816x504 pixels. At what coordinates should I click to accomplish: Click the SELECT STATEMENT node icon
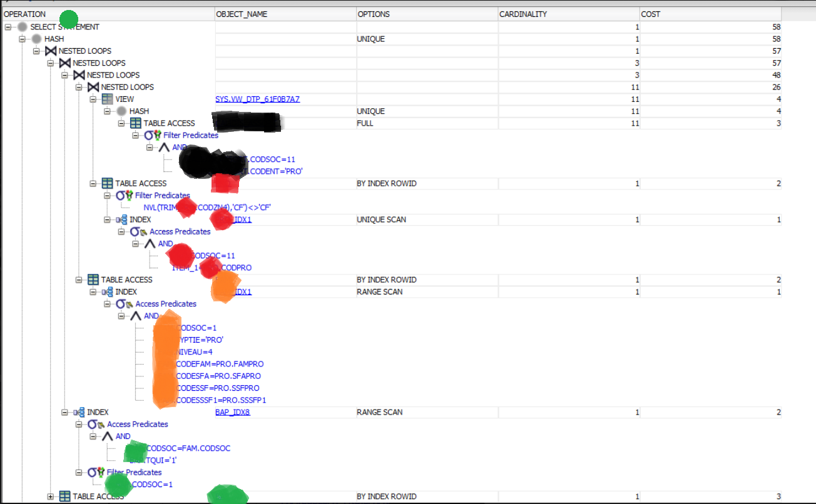(23, 27)
